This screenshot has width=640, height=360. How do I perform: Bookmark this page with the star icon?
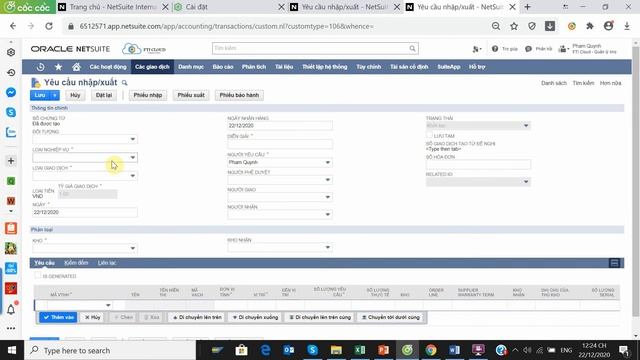click(x=514, y=26)
